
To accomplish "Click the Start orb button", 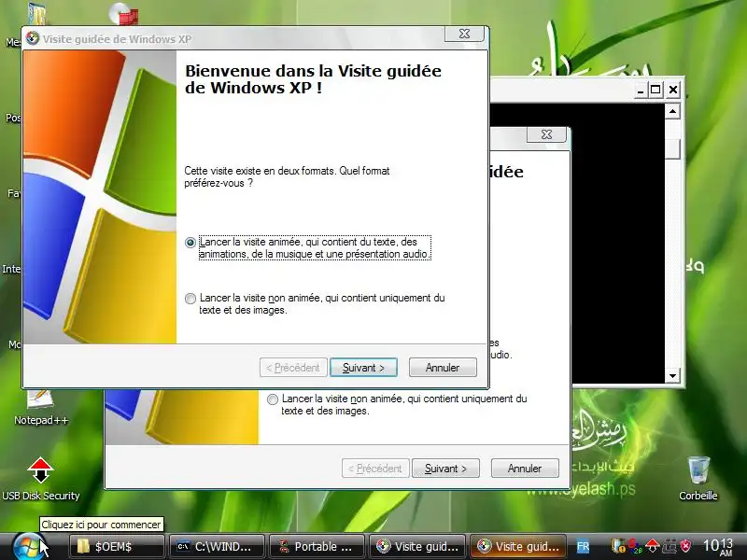I will click(x=30, y=546).
